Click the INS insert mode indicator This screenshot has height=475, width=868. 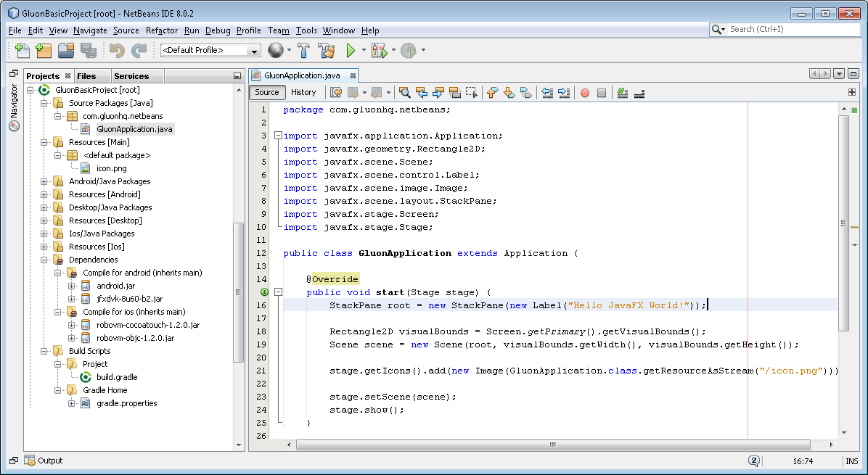[x=852, y=461]
